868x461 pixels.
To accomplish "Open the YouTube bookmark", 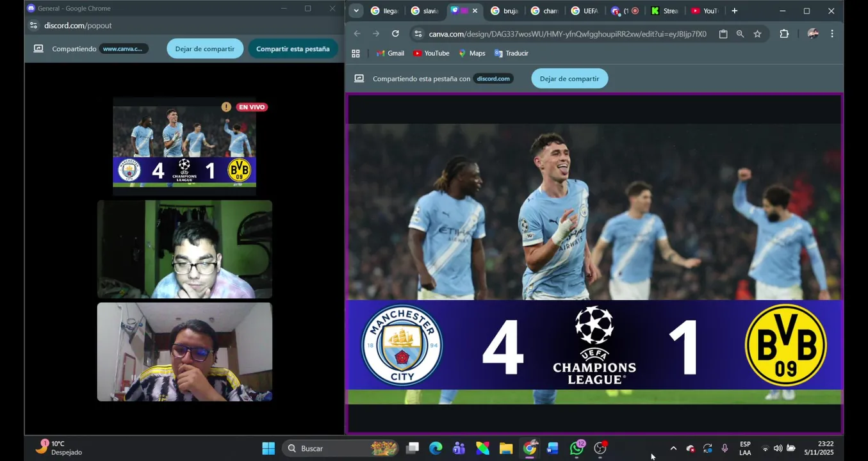I will [431, 54].
